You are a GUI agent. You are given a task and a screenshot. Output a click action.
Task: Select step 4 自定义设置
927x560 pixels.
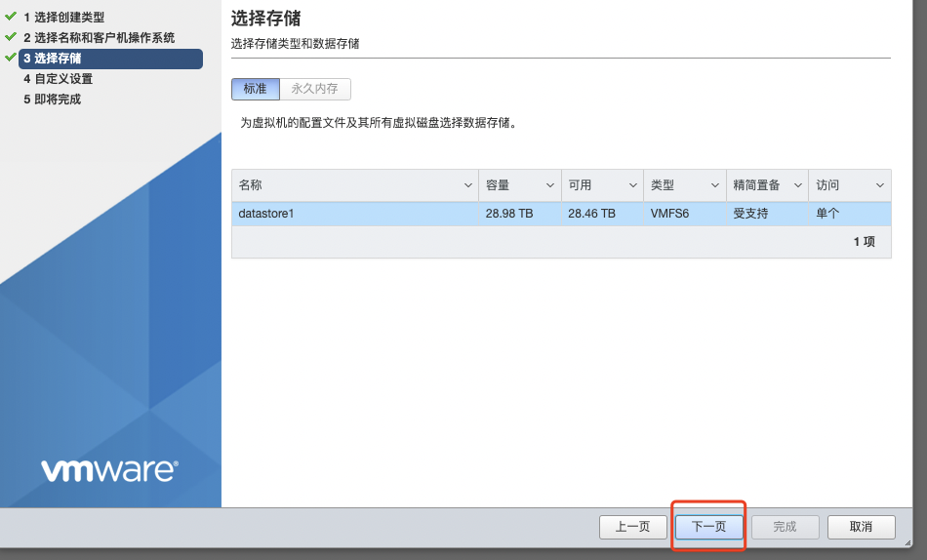(59, 79)
